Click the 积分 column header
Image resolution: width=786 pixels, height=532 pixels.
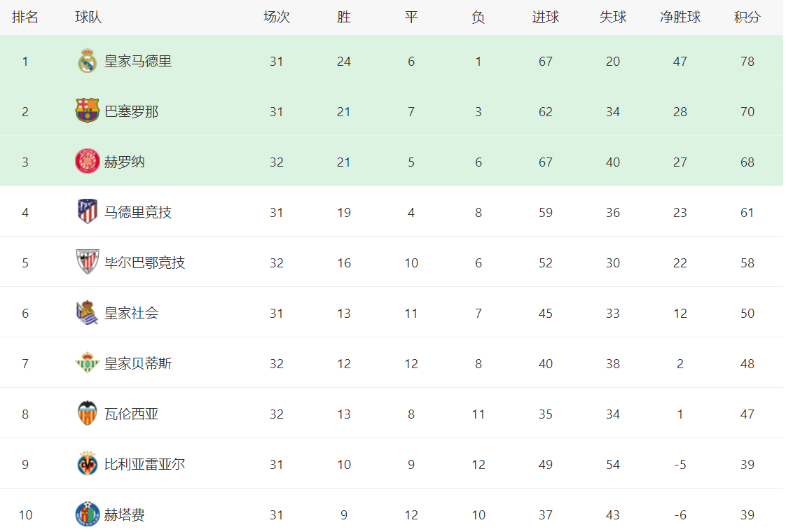747,17
